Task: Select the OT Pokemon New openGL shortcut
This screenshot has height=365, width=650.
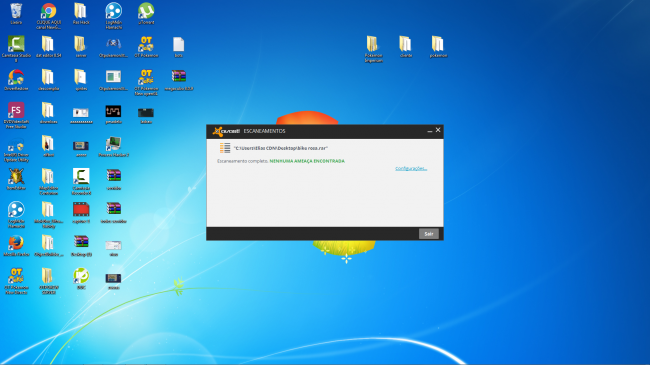Action: (146, 82)
